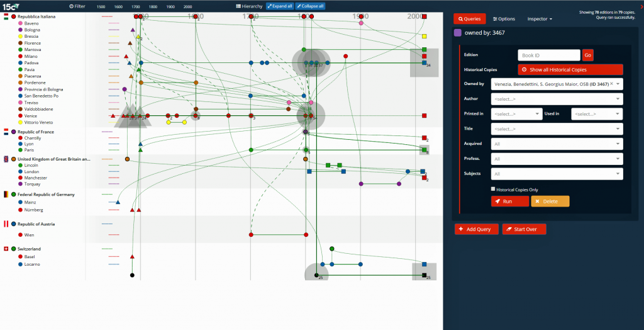Click the Hierarchy list icon
Image resolution: width=644 pixels, height=330 pixels.
[x=238, y=6]
